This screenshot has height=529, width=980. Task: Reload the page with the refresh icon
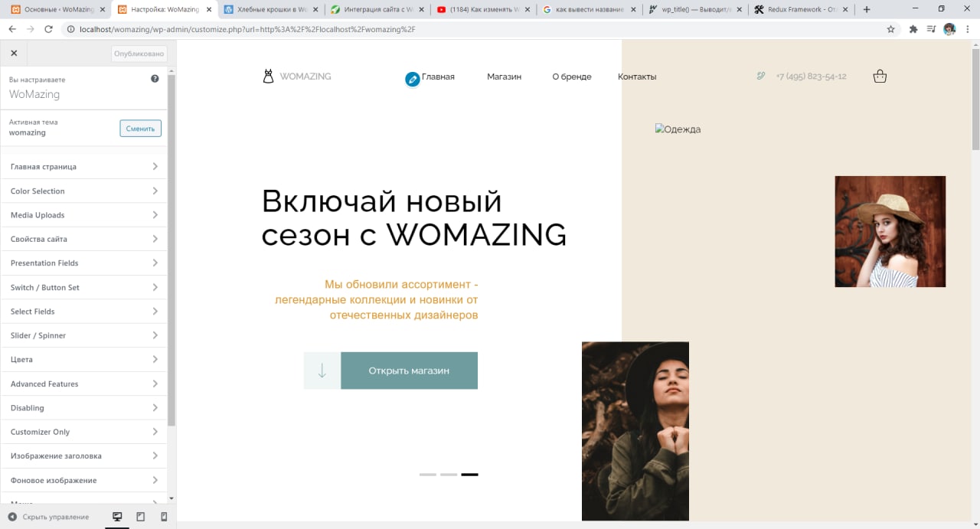[x=48, y=29]
